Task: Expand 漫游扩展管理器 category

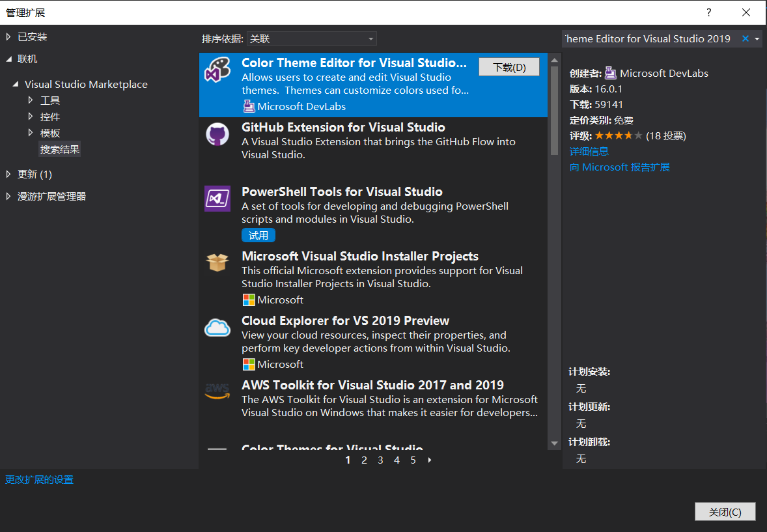Action: 8,196
